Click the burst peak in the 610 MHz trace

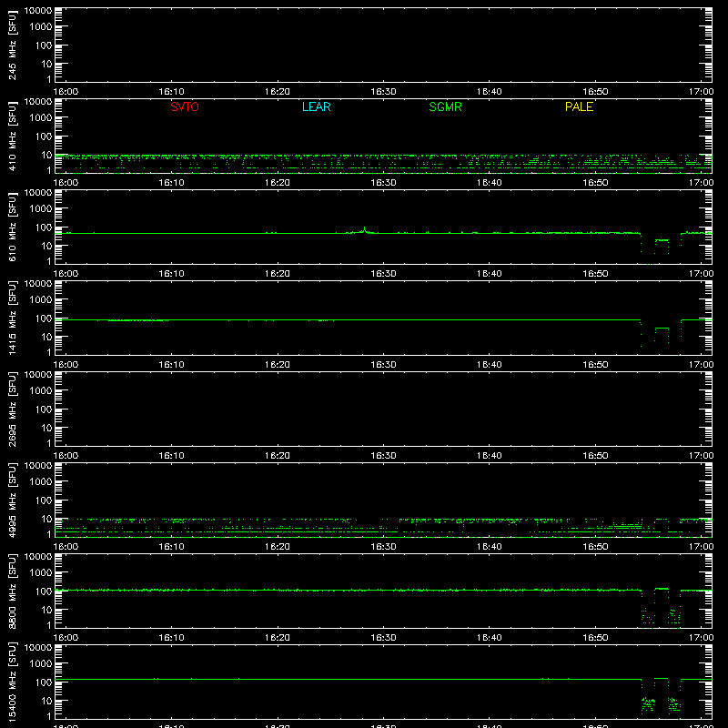pos(365,228)
